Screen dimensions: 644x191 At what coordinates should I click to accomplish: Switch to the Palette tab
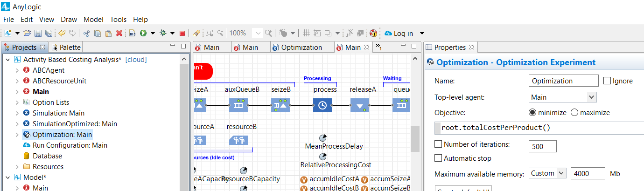click(65, 47)
